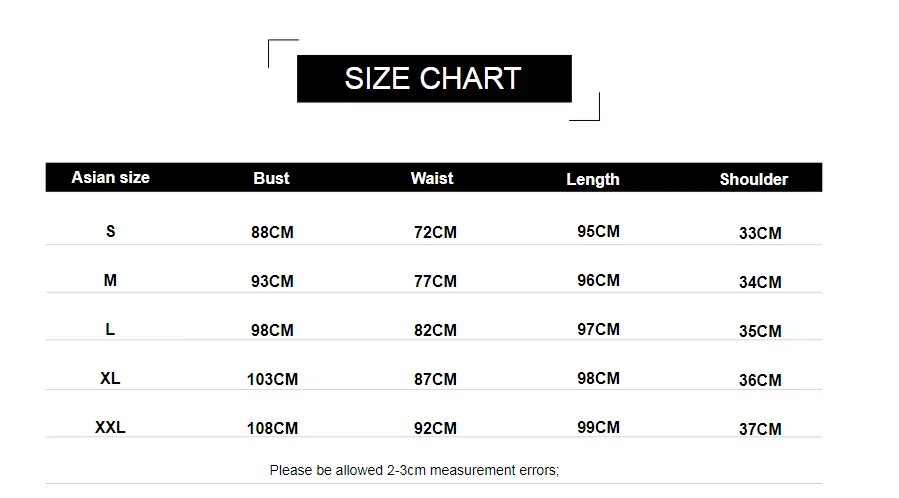Image resolution: width=899 pixels, height=498 pixels.
Task: Select the L size row label
Action: click(110, 330)
